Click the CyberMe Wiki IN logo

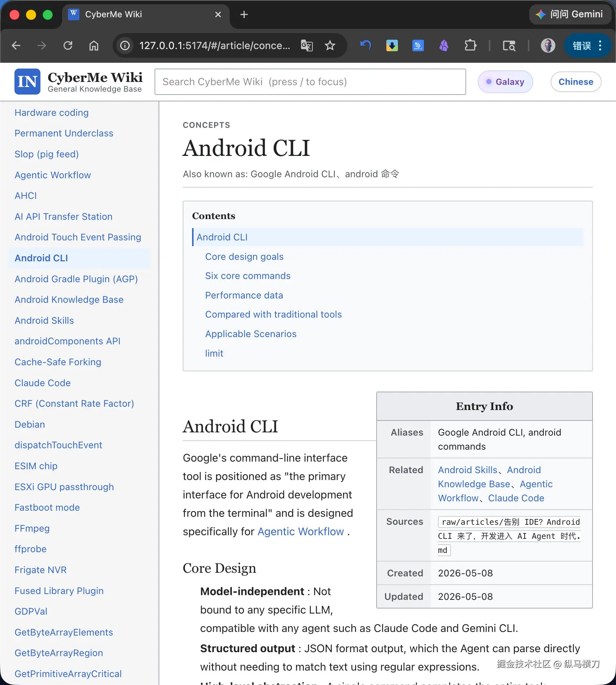pos(27,82)
